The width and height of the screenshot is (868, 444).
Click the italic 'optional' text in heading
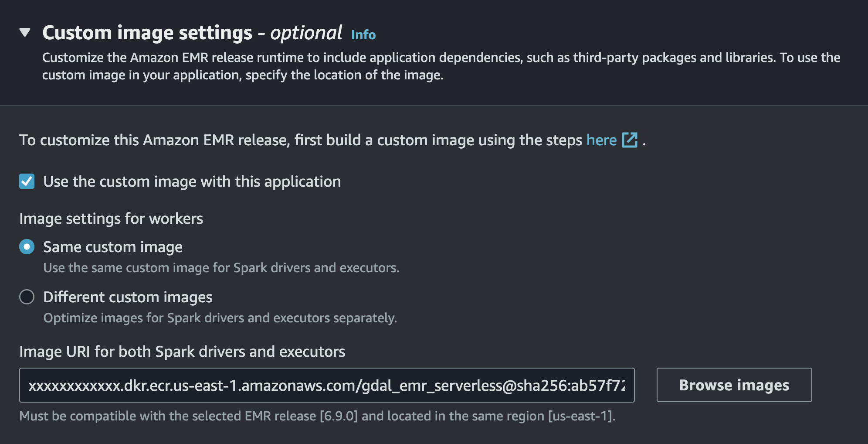coord(306,33)
